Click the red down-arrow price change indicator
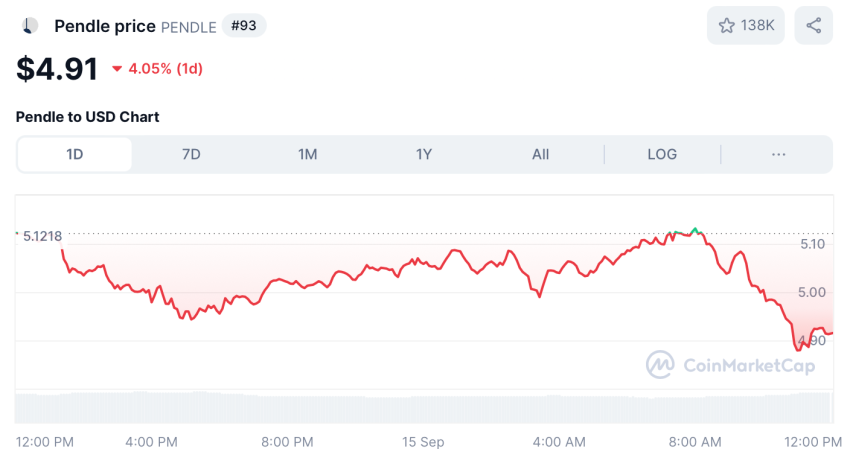The width and height of the screenshot is (850, 449). [x=117, y=69]
